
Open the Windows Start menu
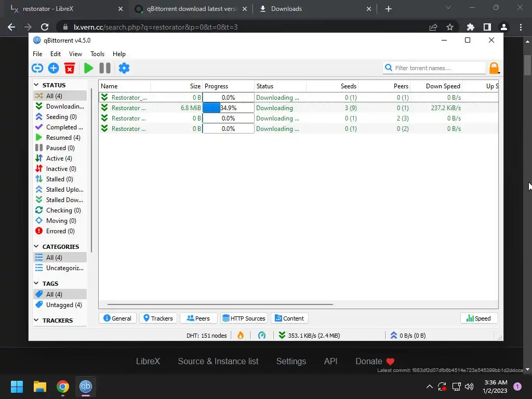17,387
